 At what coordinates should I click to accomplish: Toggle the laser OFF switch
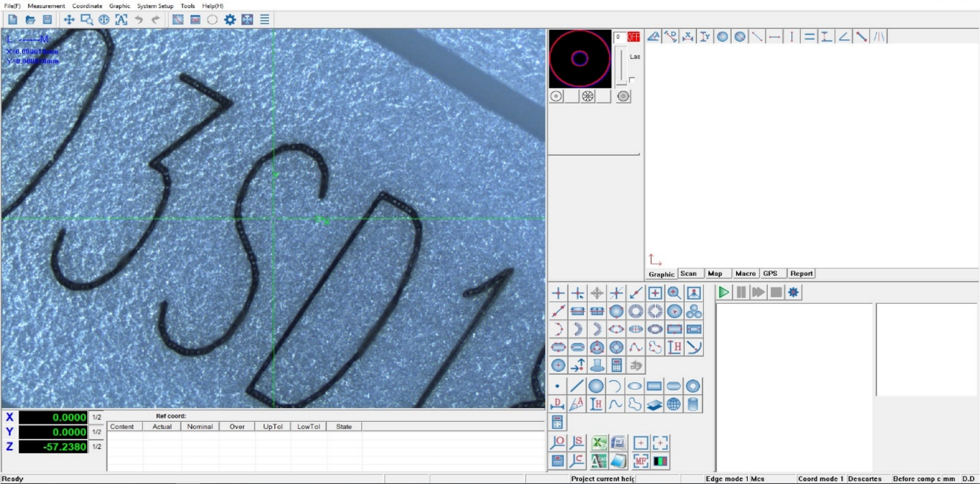[x=634, y=36]
